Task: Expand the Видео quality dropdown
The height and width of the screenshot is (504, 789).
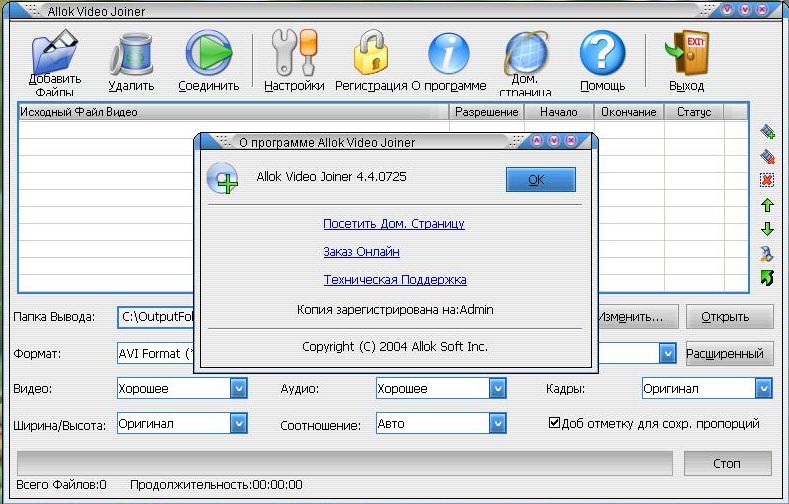Action: [x=238, y=388]
